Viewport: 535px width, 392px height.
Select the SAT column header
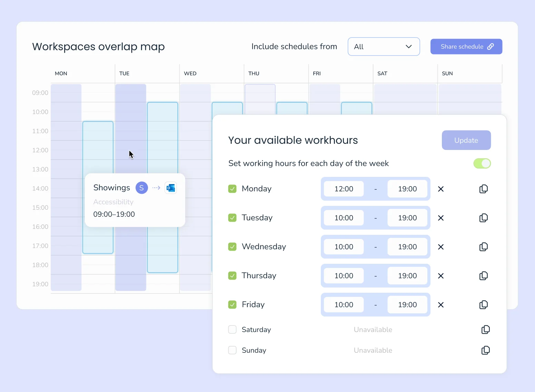[382, 73]
